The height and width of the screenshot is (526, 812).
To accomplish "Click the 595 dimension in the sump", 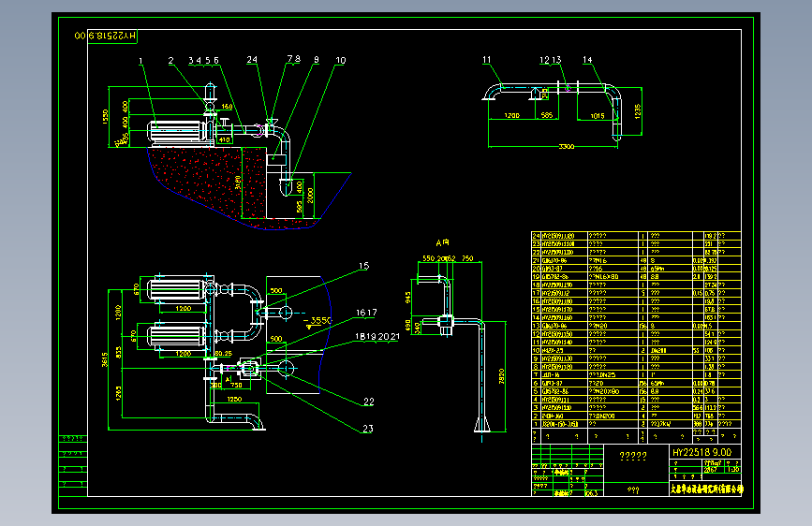I will [300, 207].
